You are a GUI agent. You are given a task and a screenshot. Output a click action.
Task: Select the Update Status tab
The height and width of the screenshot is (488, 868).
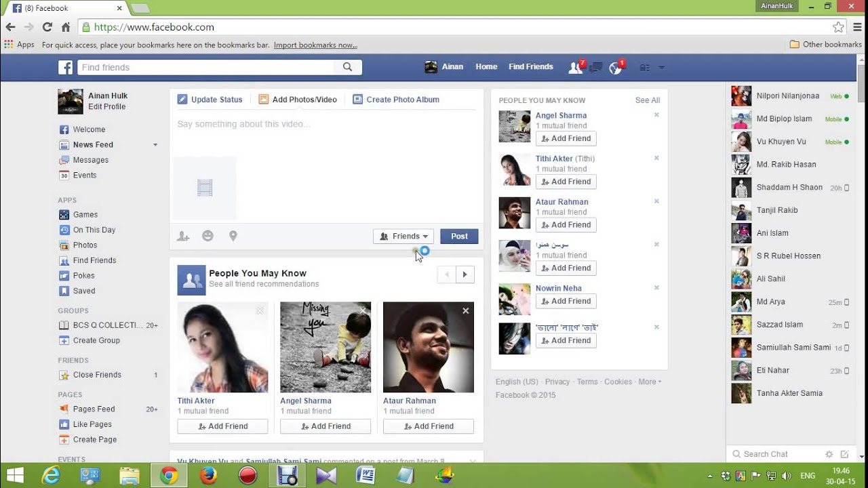[x=210, y=100]
